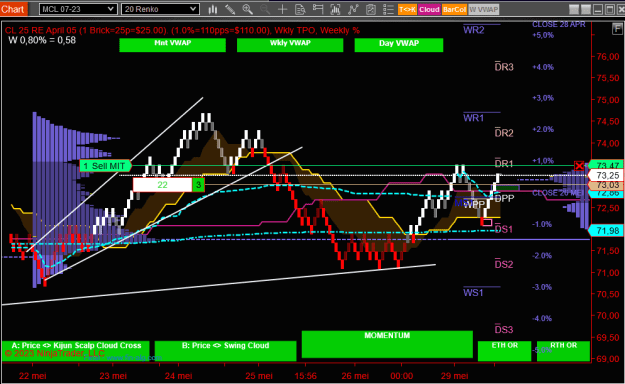Click the green 3 position box
The height and width of the screenshot is (384, 625).
pyautogui.click(x=199, y=185)
